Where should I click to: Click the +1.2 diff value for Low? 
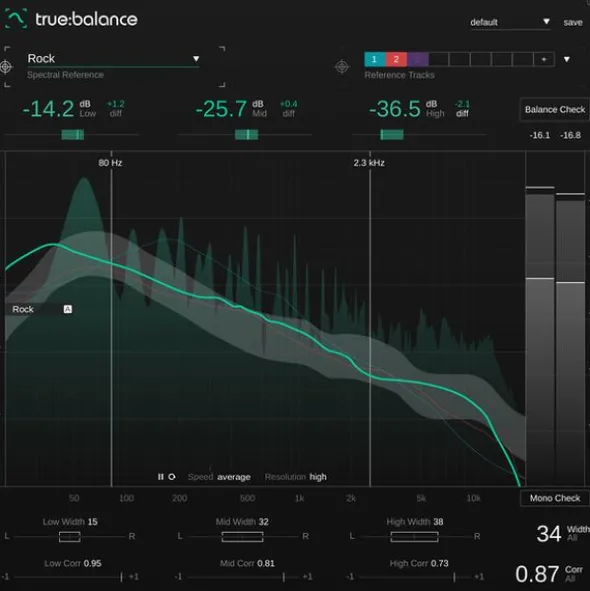[x=116, y=104]
